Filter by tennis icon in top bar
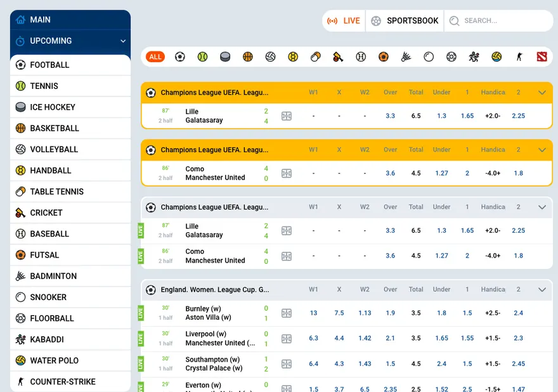This screenshot has width=558, height=392. point(202,56)
